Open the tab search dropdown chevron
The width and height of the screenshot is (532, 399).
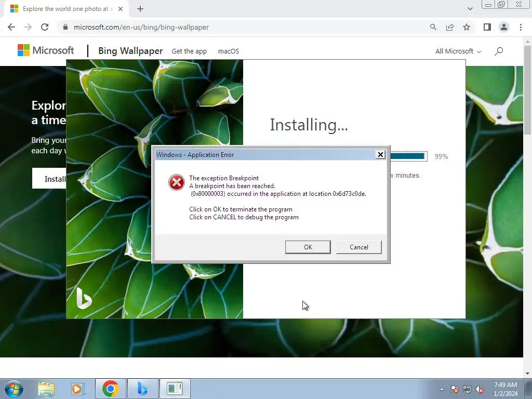click(470, 9)
